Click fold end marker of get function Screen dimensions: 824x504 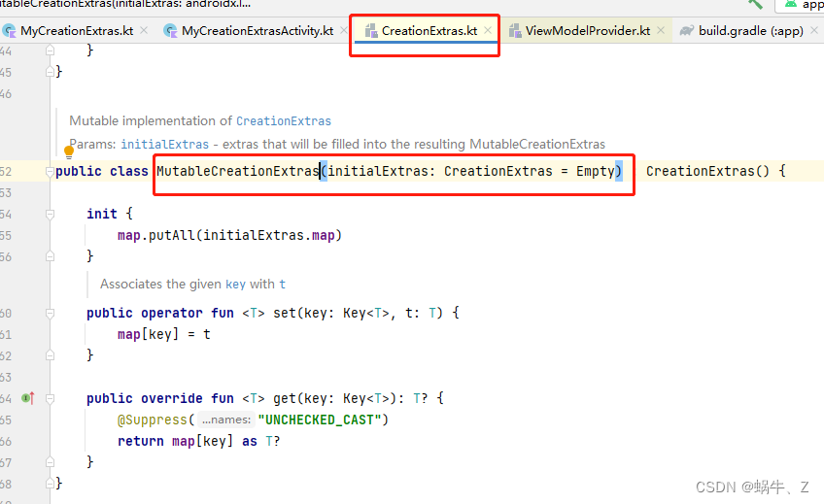[x=50, y=462]
